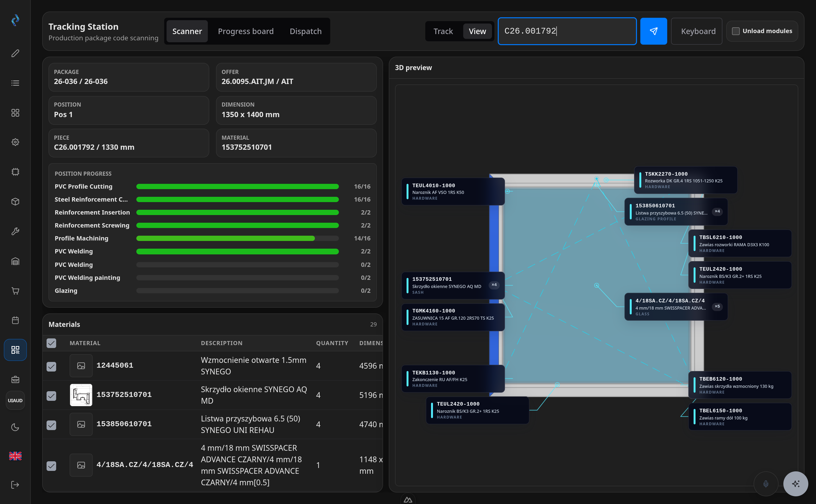Open the calendar icon in the sidebar
This screenshot has height=504, width=816.
tap(15, 320)
